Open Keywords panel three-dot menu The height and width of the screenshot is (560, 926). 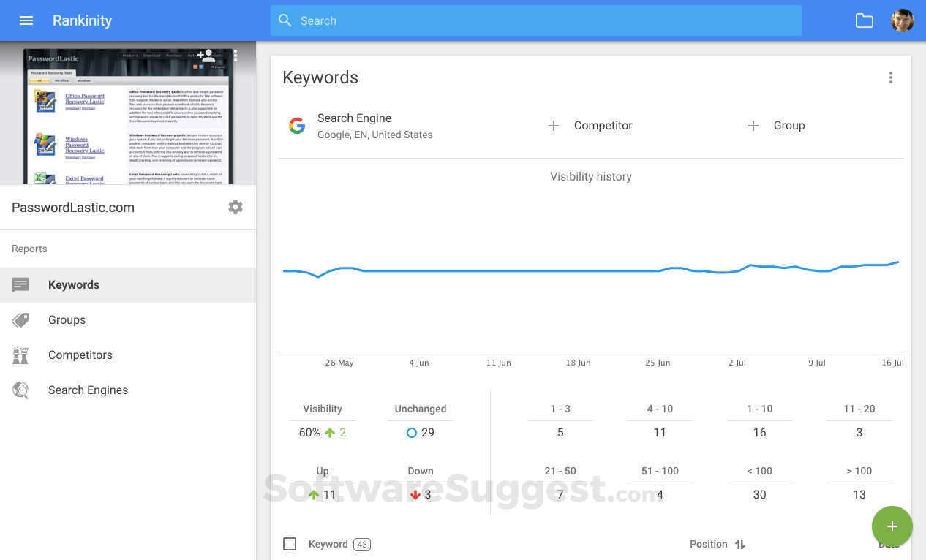[890, 77]
